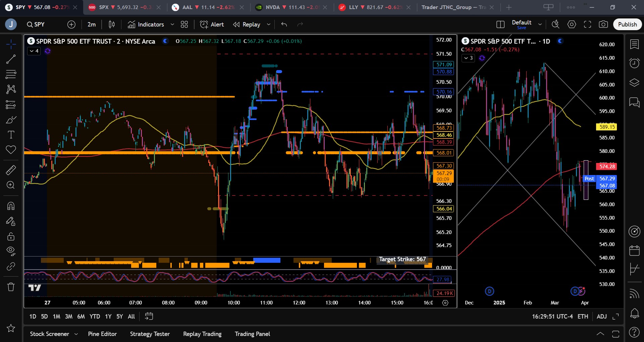Screen dimensions: 644x342
Task: Click the Publish button
Action: [x=627, y=24]
